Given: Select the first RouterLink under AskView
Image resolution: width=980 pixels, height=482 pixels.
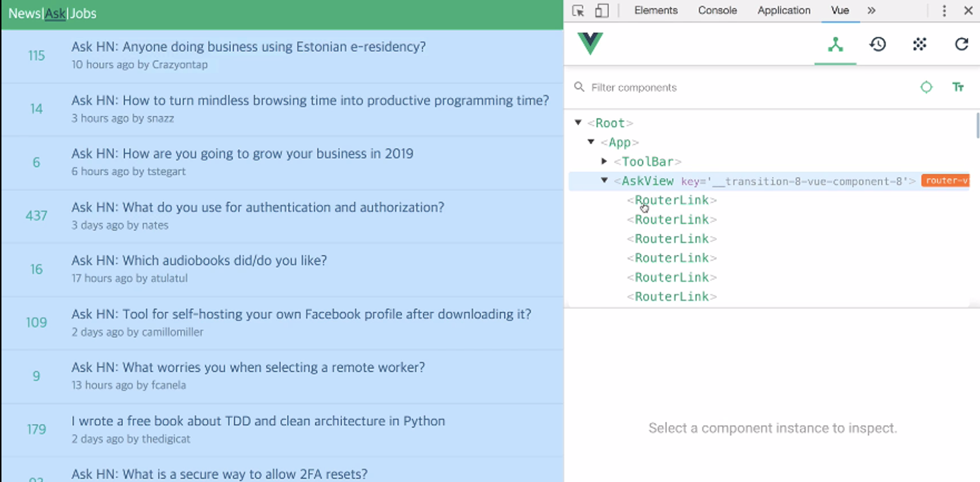Looking at the screenshot, I should (x=672, y=200).
